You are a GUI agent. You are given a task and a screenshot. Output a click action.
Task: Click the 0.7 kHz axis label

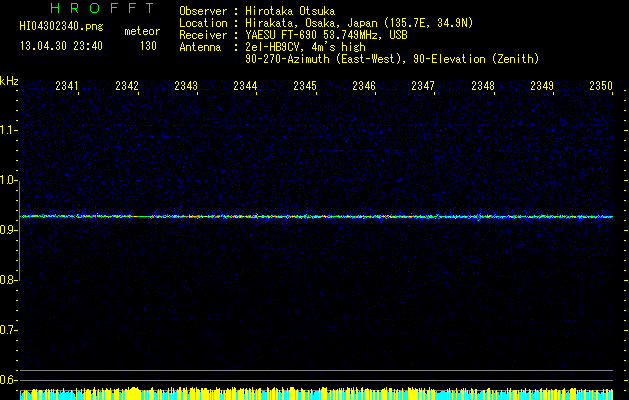(8, 330)
